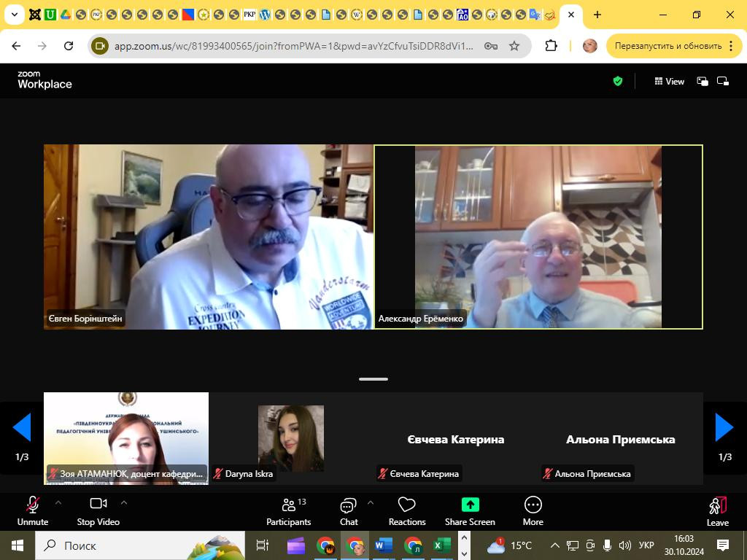747x560 pixels.
Task: Open the More options menu
Action: pyautogui.click(x=533, y=511)
